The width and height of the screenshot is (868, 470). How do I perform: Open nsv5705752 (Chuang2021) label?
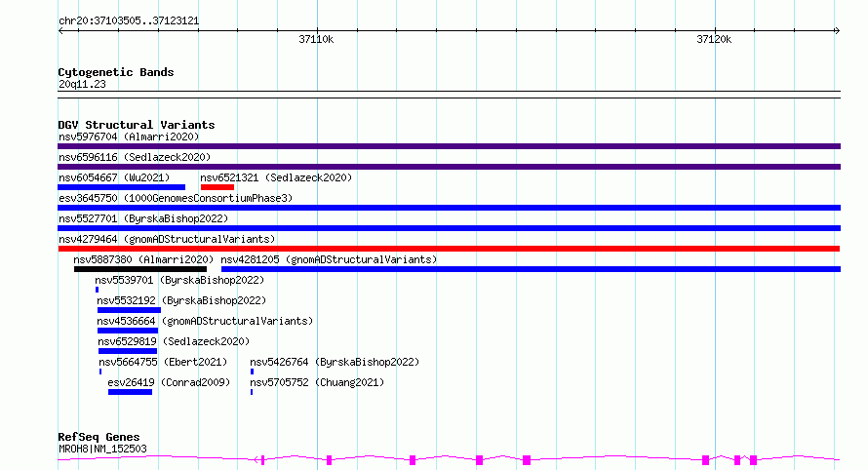317,382
